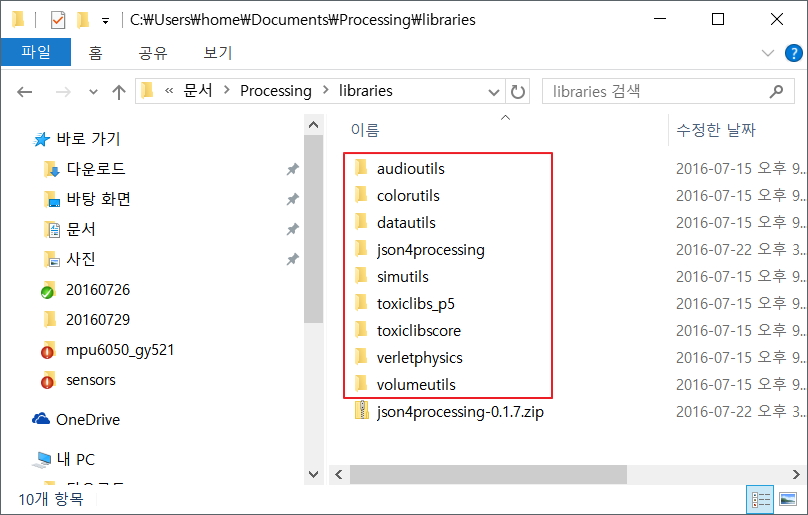This screenshot has height=515, width=808.
Task: Open 다운로드 in the navigation pane
Action: pos(96,169)
